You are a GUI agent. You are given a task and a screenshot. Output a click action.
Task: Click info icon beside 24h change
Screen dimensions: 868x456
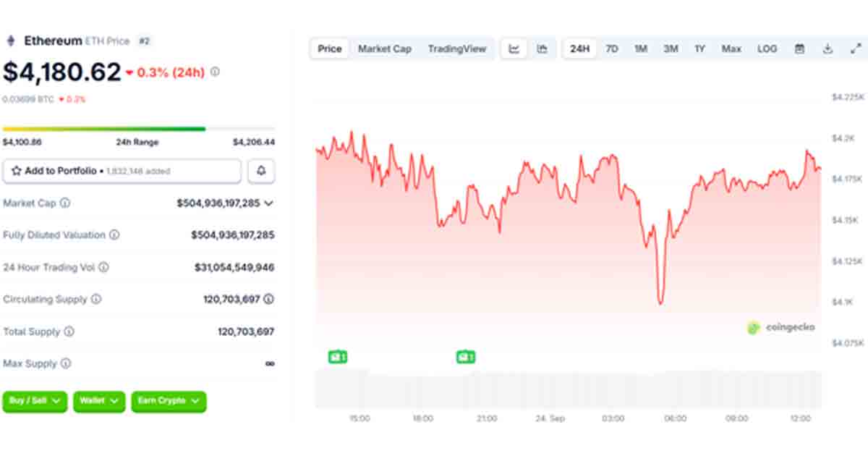(x=216, y=72)
